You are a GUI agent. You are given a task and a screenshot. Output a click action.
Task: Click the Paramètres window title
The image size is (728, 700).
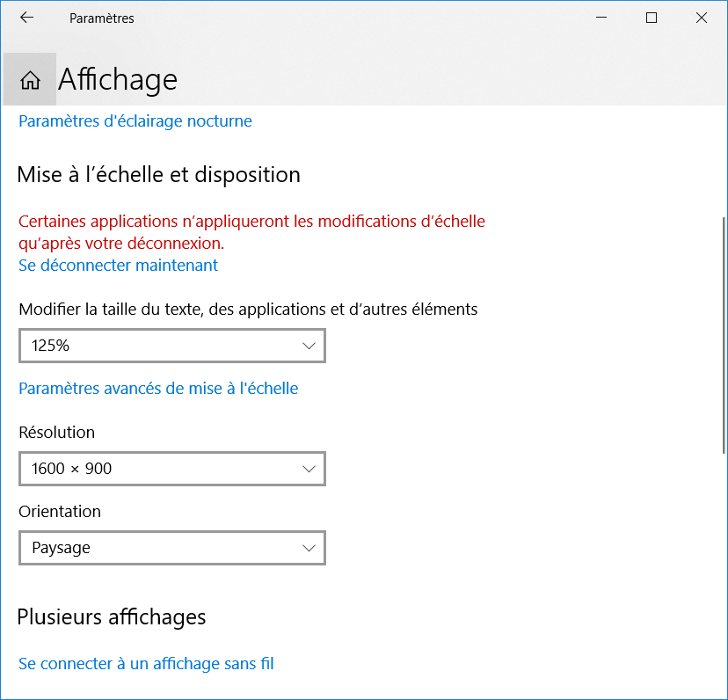click(x=101, y=18)
